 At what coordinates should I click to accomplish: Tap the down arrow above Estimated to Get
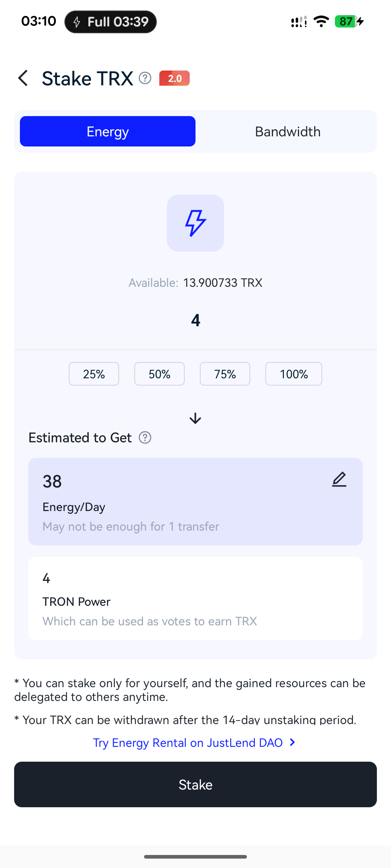pyautogui.click(x=195, y=418)
